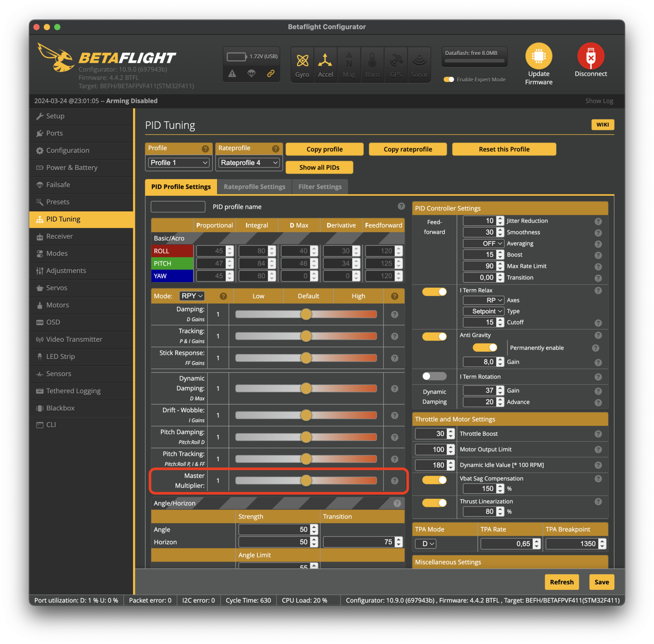Toggle the Anti Gravity switch

coord(434,336)
